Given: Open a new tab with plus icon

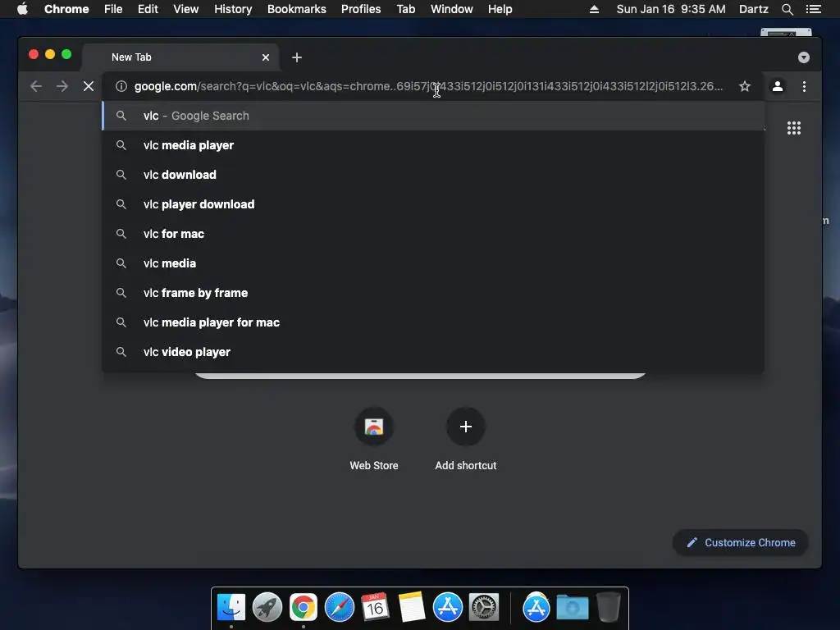Looking at the screenshot, I should (297, 57).
